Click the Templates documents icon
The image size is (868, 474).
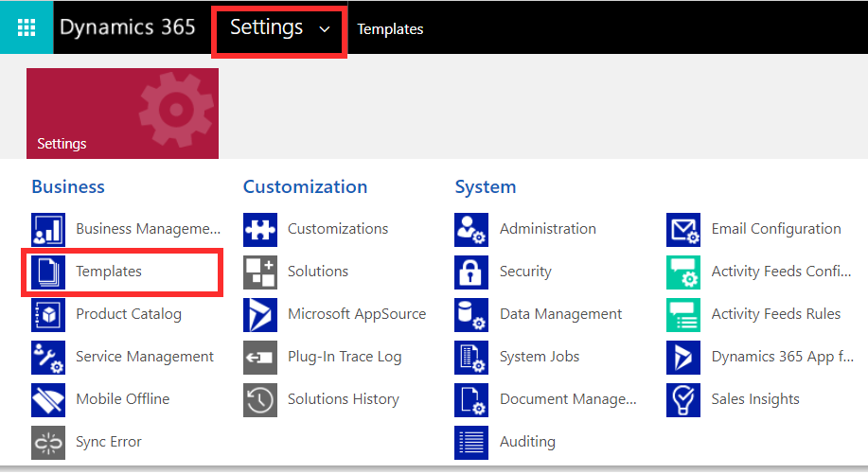click(x=48, y=272)
